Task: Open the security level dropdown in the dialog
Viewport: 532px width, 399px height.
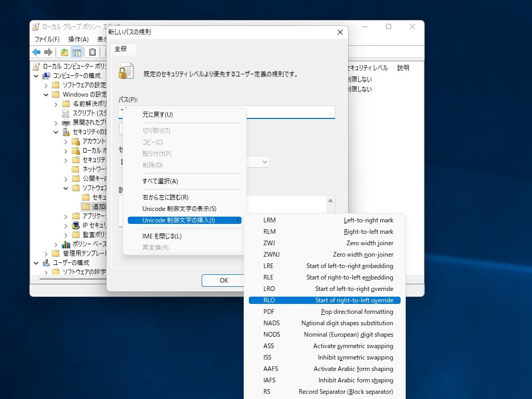Action: pos(264,162)
